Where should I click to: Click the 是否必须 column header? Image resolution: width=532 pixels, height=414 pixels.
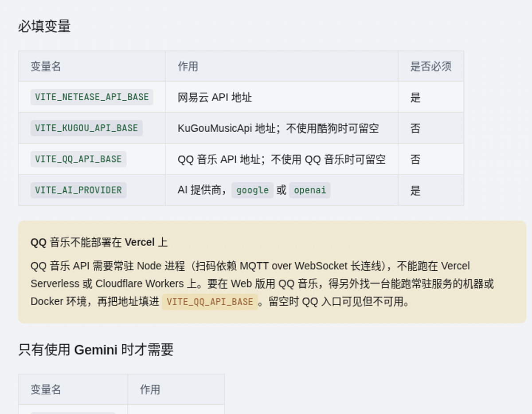[431, 67]
